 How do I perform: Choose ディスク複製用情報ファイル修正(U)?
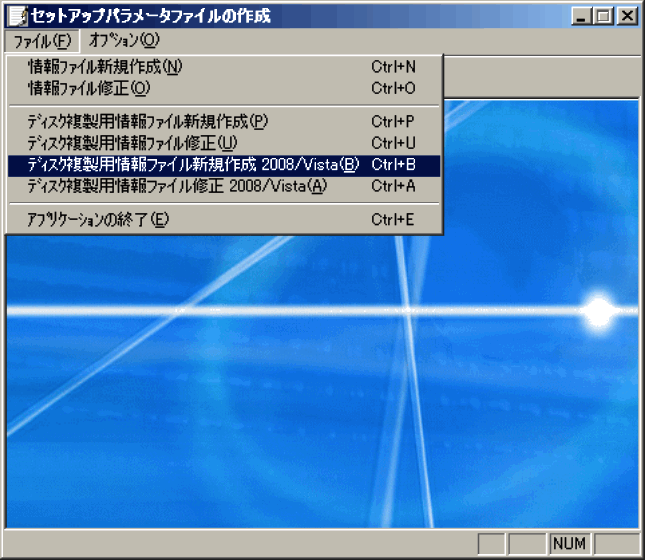[224, 143]
